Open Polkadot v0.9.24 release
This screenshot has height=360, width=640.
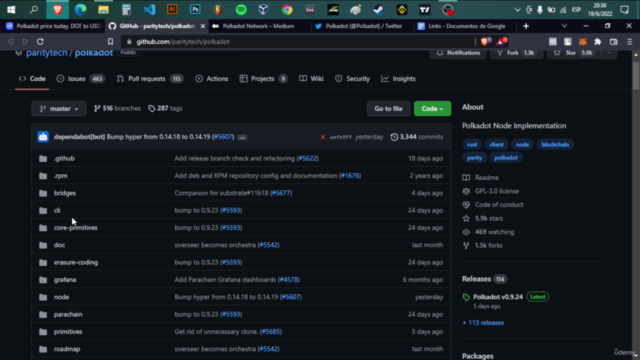tap(498, 297)
